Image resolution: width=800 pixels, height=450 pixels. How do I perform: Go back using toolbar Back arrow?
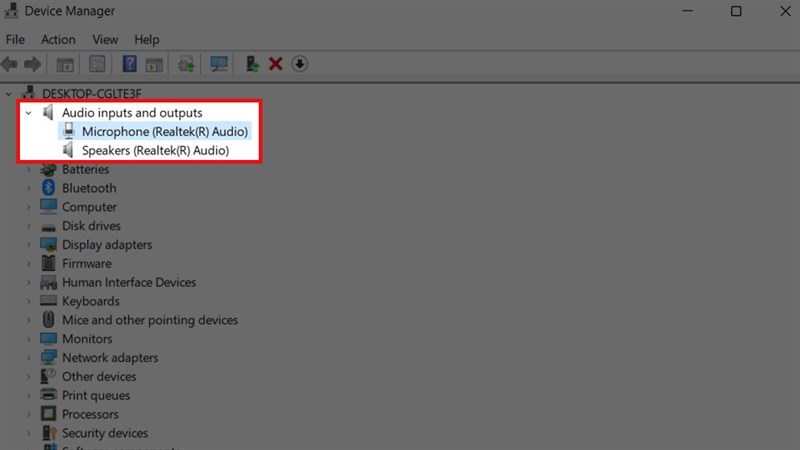pos(9,64)
